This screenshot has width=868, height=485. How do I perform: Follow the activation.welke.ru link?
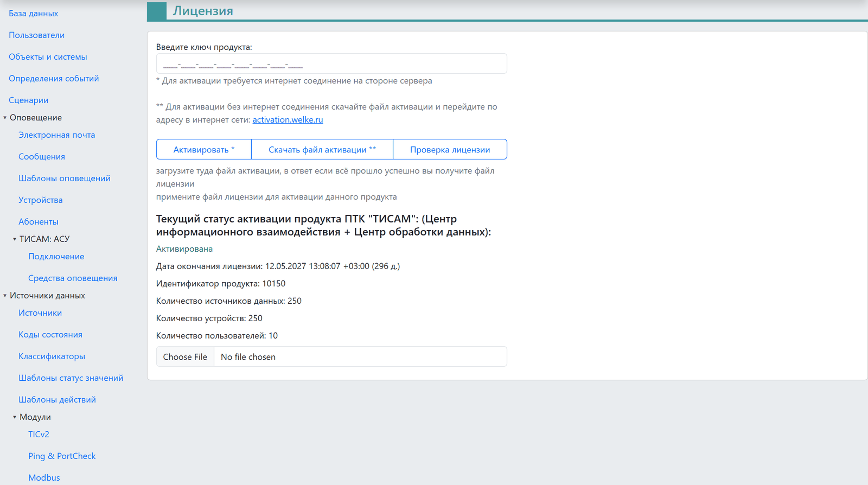coord(288,120)
